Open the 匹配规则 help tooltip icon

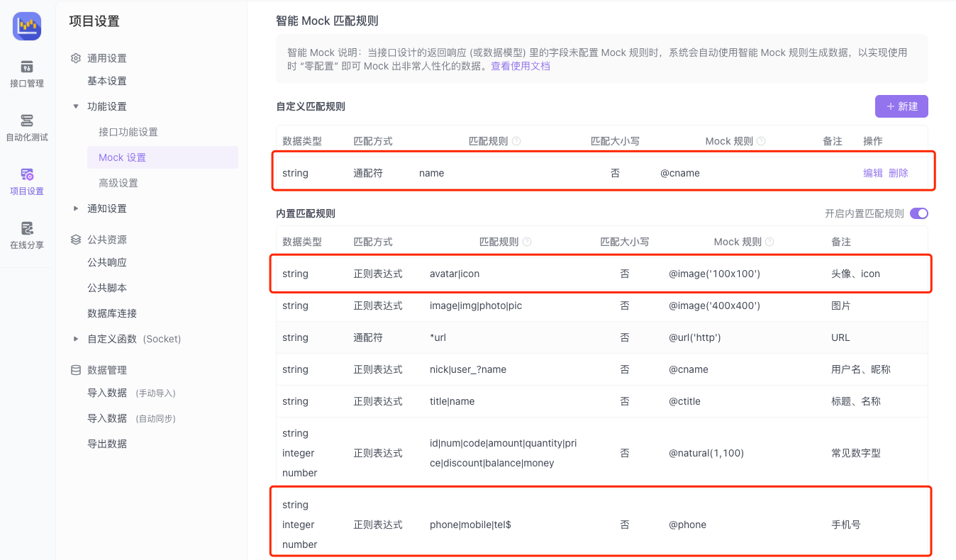click(x=518, y=140)
